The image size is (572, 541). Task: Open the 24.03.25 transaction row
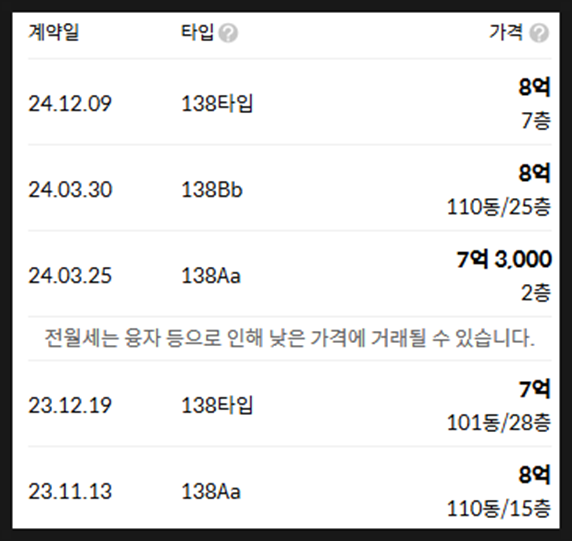(x=290, y=274)
